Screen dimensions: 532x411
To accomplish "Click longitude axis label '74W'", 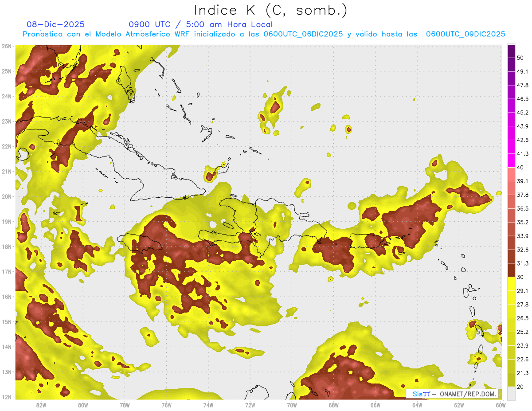I will (208, 405).
